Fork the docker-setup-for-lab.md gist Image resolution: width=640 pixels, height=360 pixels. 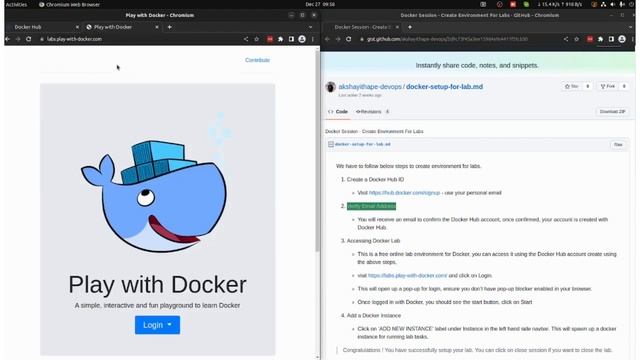click(608, 87)
